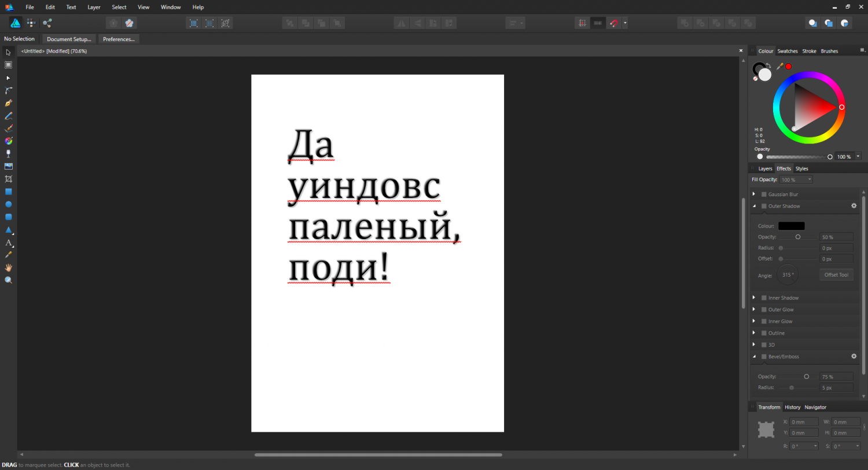Select the Vector Crop tool
This screenshot has width=868, height=470.
pos(8,179)
